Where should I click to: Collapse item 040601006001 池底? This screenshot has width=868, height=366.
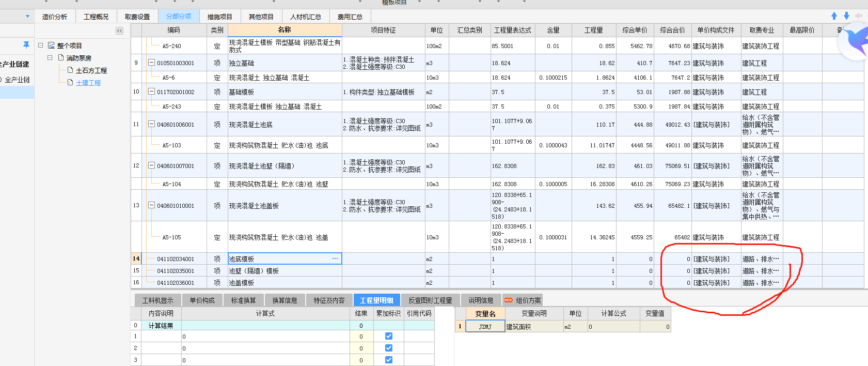151,124
